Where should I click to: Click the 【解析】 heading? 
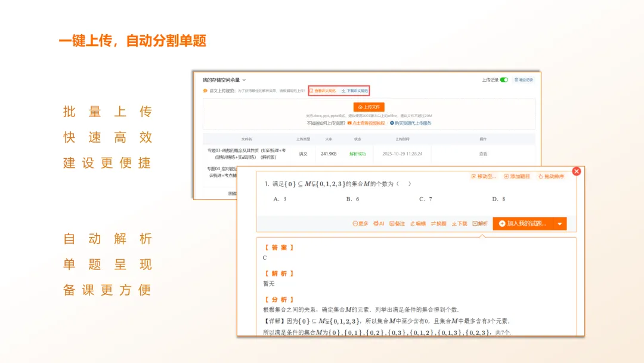click(x=279, y=273)
